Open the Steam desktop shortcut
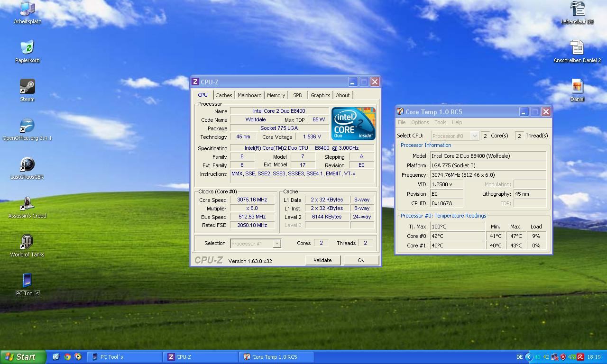Image resolution: width=607 pixels, height=364 pixels. (x=27, y=87)
